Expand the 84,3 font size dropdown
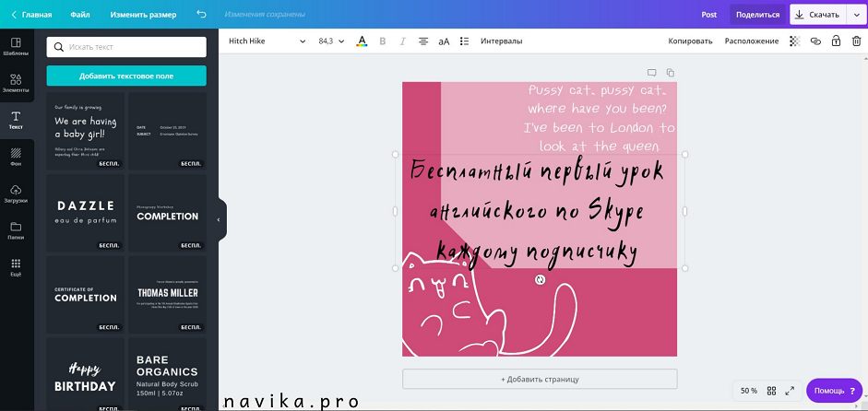 click(331, 41)
